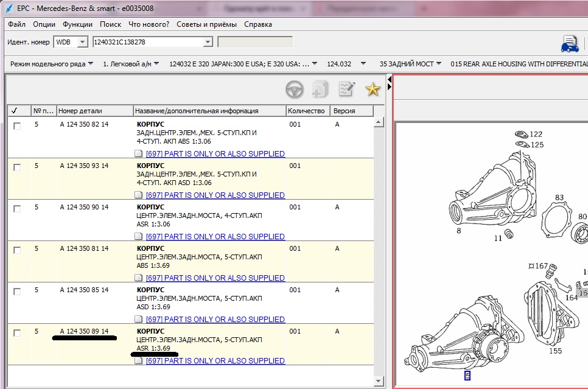Open [697] link for part A 124 350 93 14
This screenshot has width=588, height=389.
(x=215, y=195)
